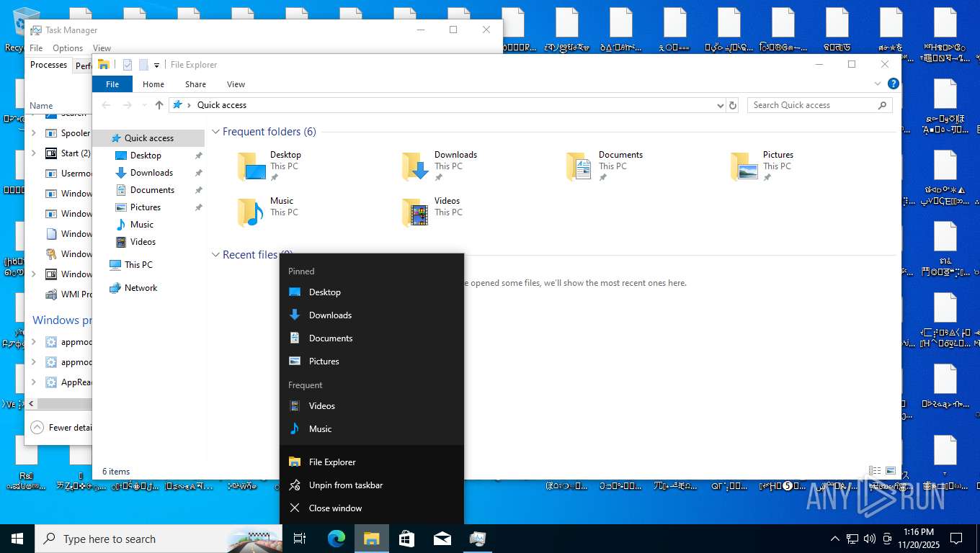Select Close window in jump list
This screenshot has width=980, height=553.
coord(371,508)
